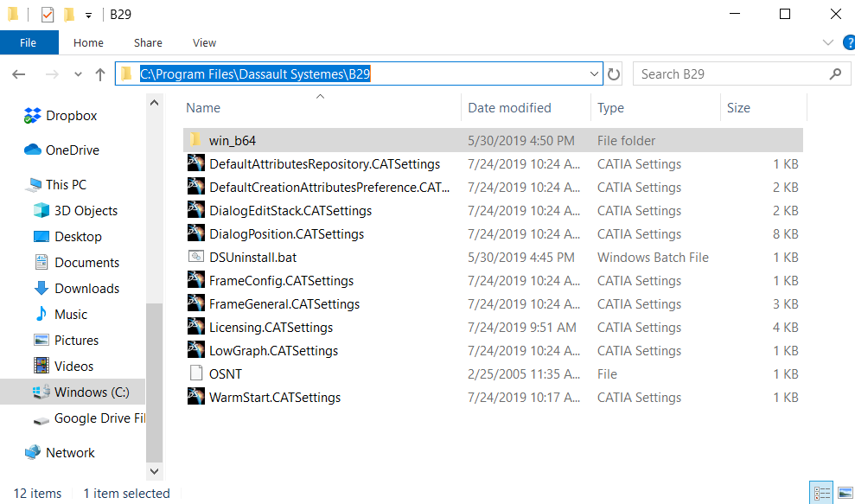Click the Windows (C:) drive icon
This screenshot has height=504, width=855.
(41, 392)
